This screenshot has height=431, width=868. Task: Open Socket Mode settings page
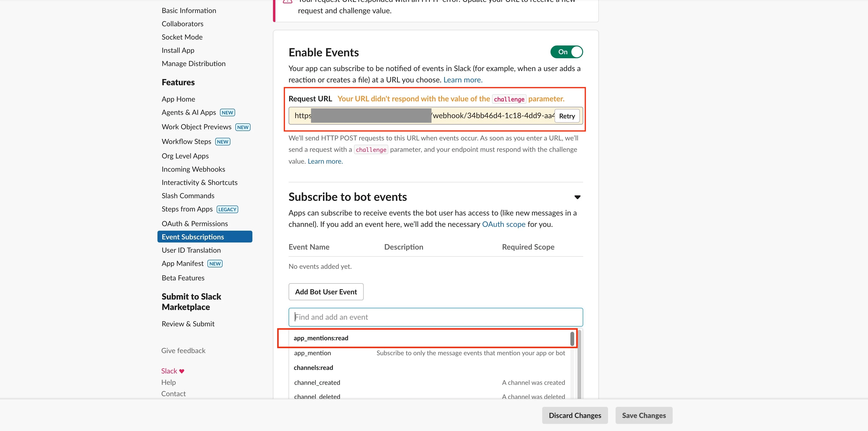182,37
